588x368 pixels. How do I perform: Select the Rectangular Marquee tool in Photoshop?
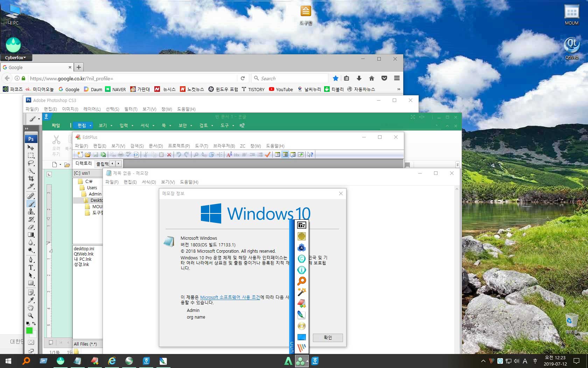[x=31, y=155]
